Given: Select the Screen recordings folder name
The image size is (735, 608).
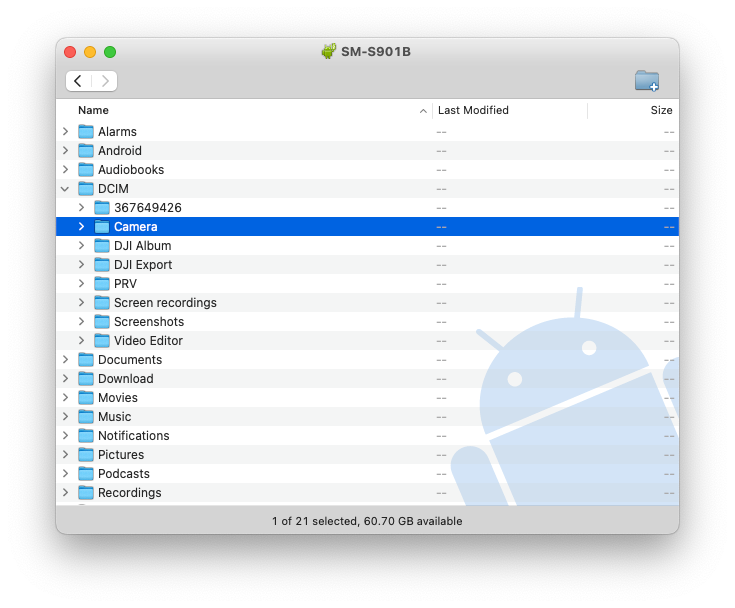Looking at the screenshot, I should [x=165, y=303].
